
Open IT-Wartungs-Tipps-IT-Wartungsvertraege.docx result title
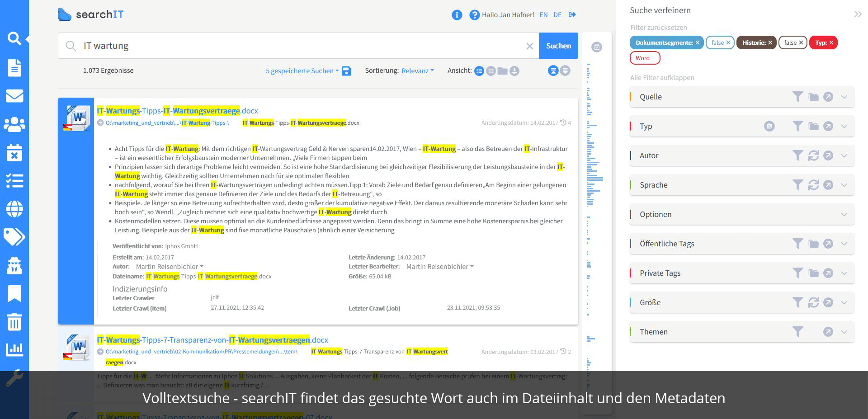(x=177, y=111)
